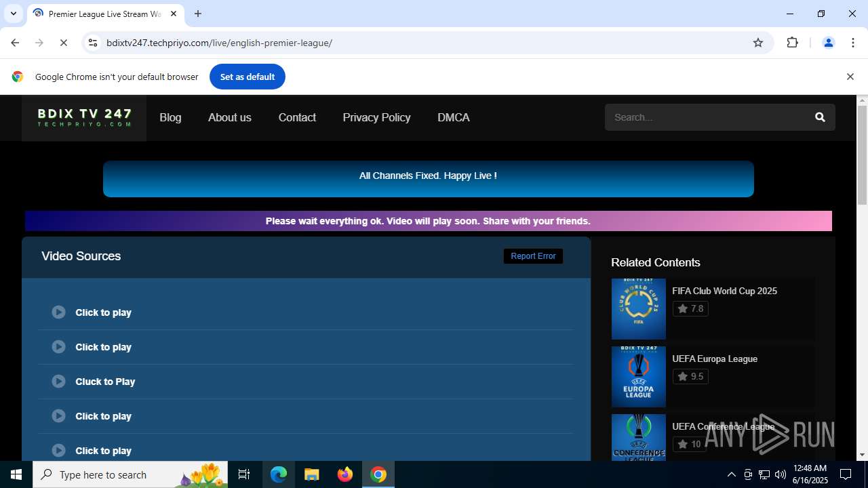Open FIFA Club World Cup 2025 link
868x488 pixels.
coord(724,291)
